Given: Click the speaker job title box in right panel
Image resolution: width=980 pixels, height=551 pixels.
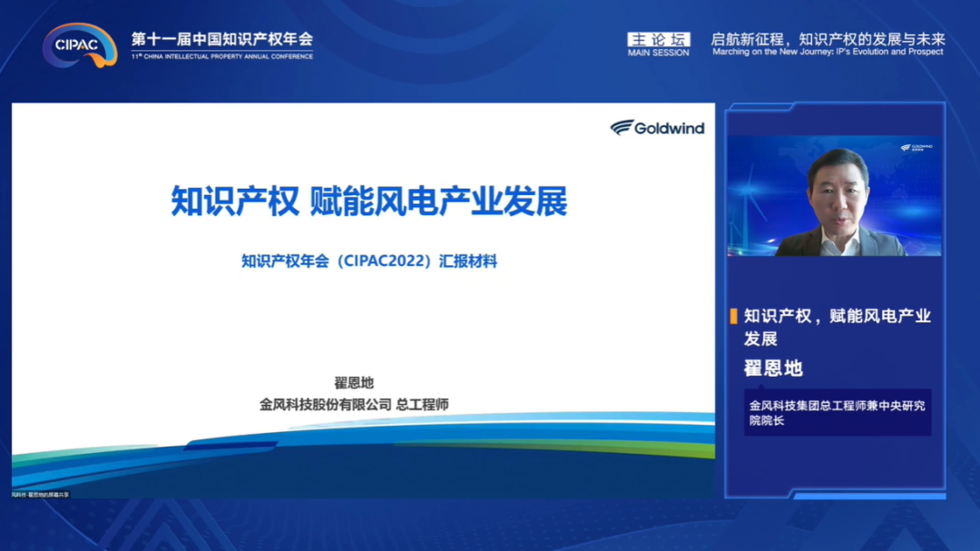Looking at the screenshot, I should pyautogui.click(x=837, y=413).
